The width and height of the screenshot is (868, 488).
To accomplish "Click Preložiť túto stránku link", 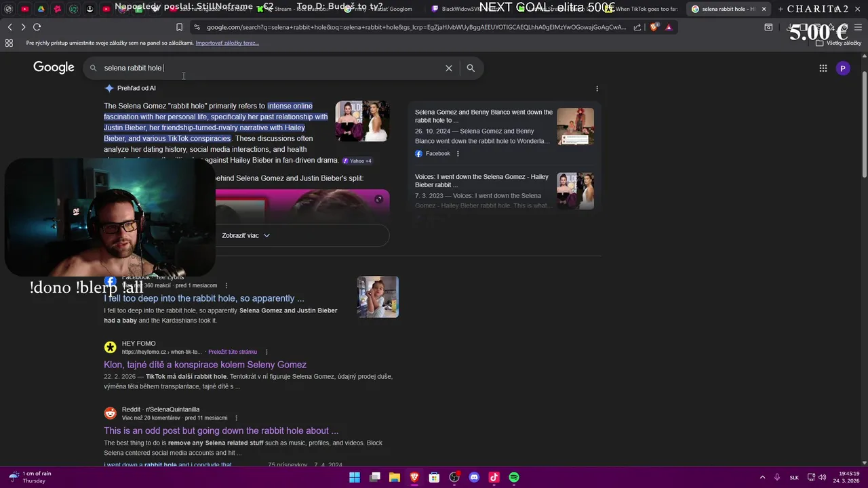I will (233, 352).
